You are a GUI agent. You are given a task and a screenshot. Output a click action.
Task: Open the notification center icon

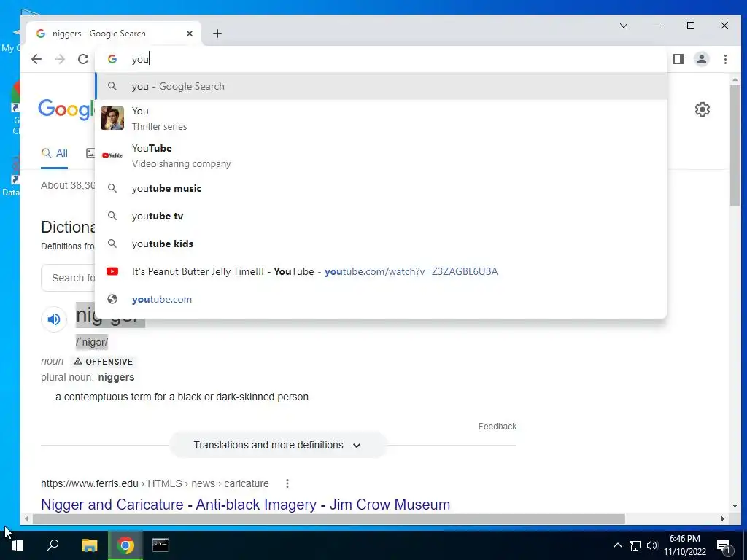724,546
